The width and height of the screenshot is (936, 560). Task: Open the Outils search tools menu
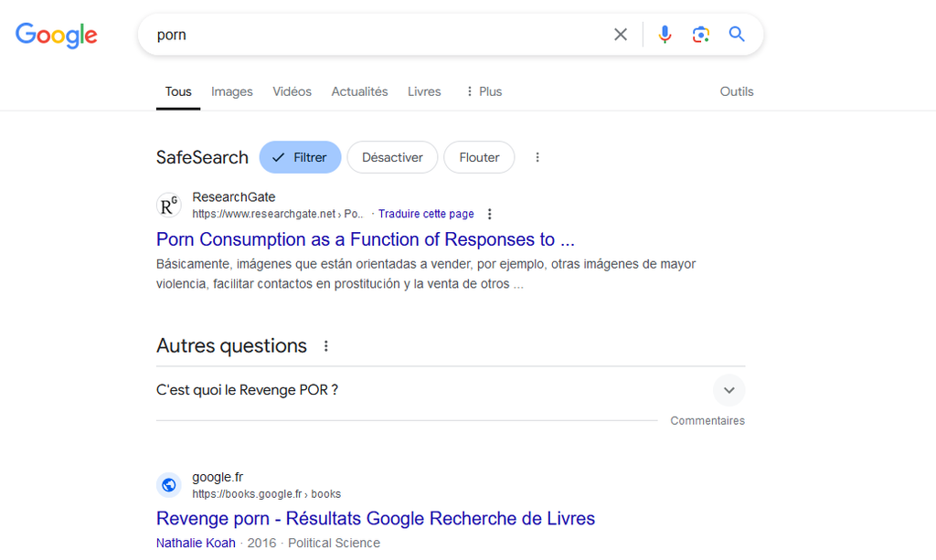(x=737, y=91)
